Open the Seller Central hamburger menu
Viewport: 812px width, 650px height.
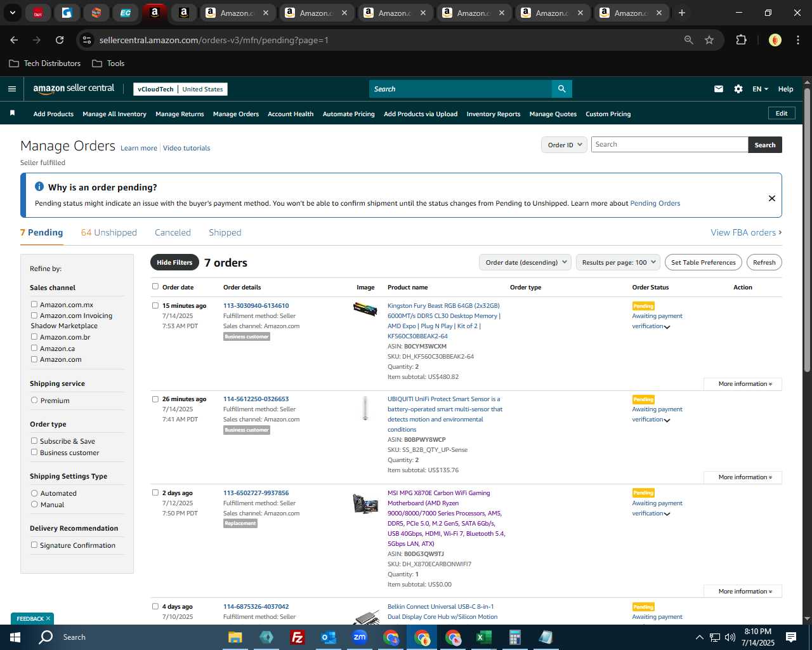[x=12, y=89]
